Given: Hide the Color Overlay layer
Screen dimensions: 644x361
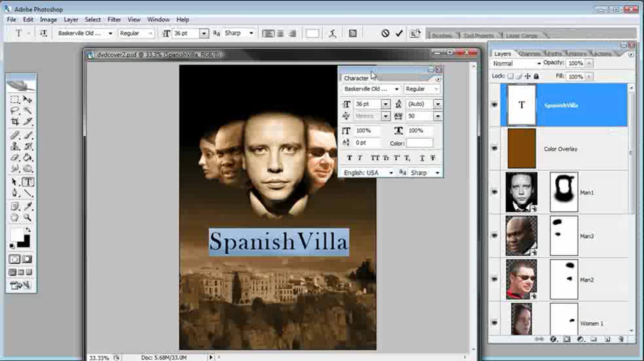Looking at the screenshot, I should (495, 148).
